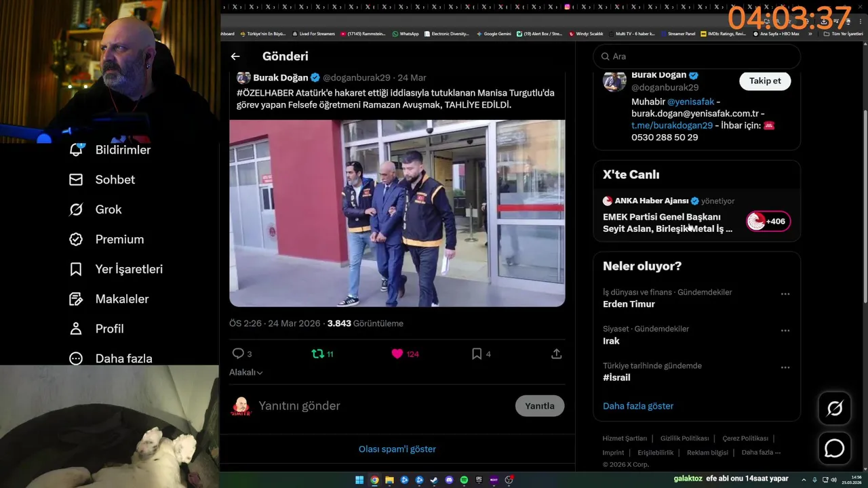The width and height of the screenshot is (868, 488).
Task: Open ANKA Haber Ajansı live broadcast title
Action: tap(667, 222)
